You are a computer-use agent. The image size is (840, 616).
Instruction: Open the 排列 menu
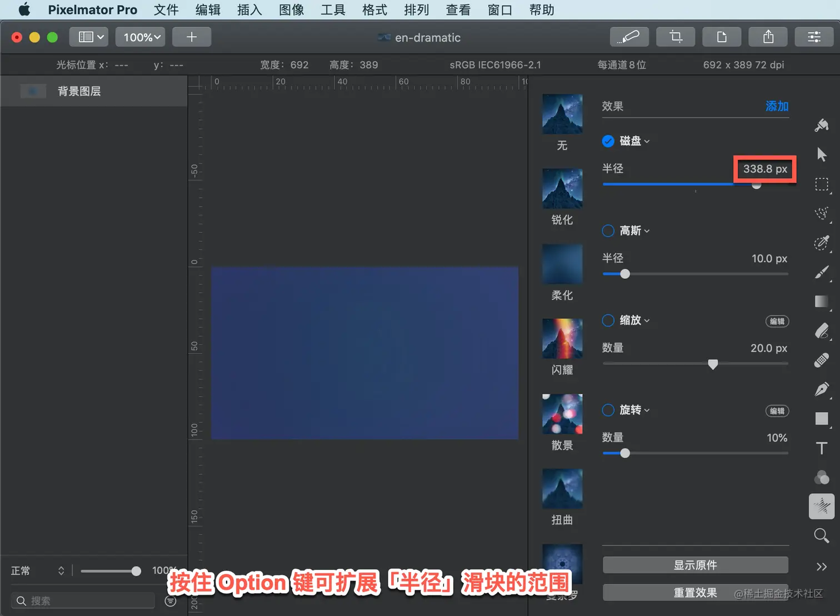coord(416,9)
